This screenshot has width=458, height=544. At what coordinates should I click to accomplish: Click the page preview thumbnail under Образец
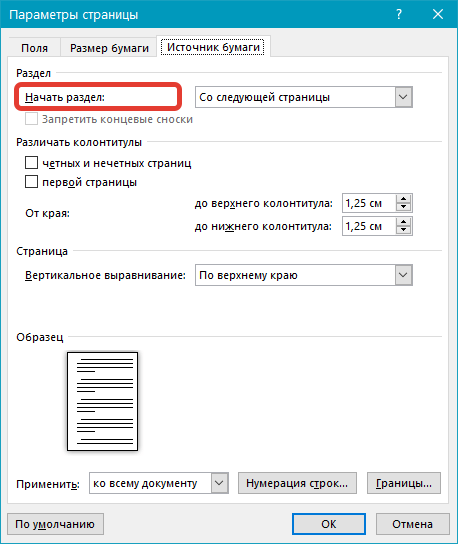click(102, 401)
